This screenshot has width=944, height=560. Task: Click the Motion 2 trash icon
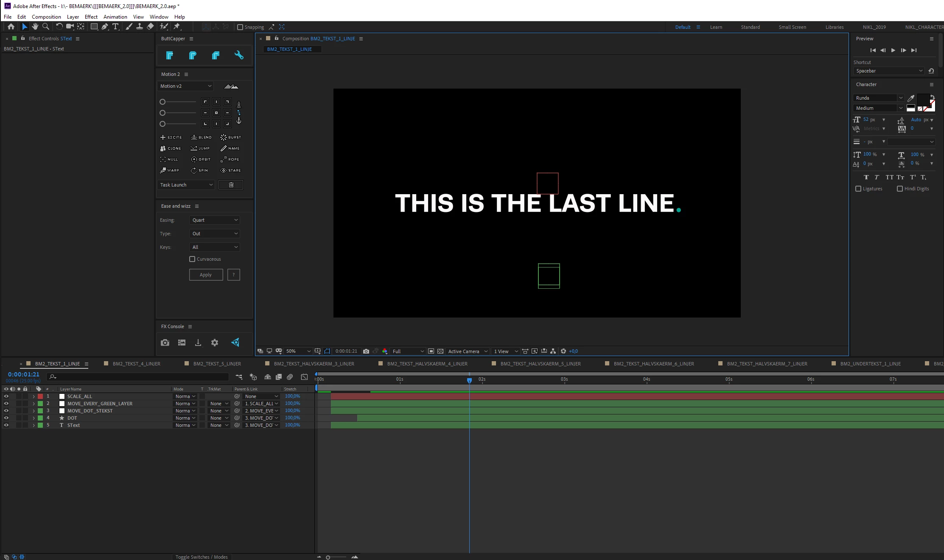pyautogui.click(x=231, y=185)
